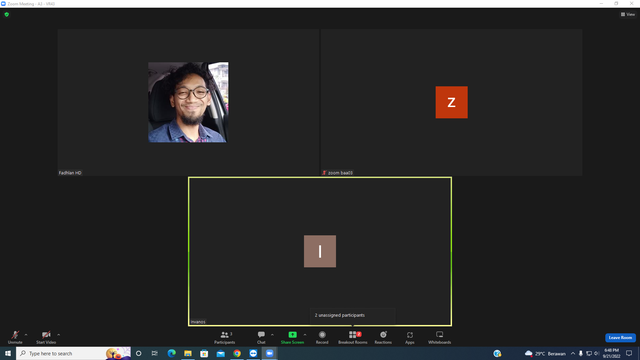Open Breakout Rooms
640x360 pixels.
coord(353,337)
